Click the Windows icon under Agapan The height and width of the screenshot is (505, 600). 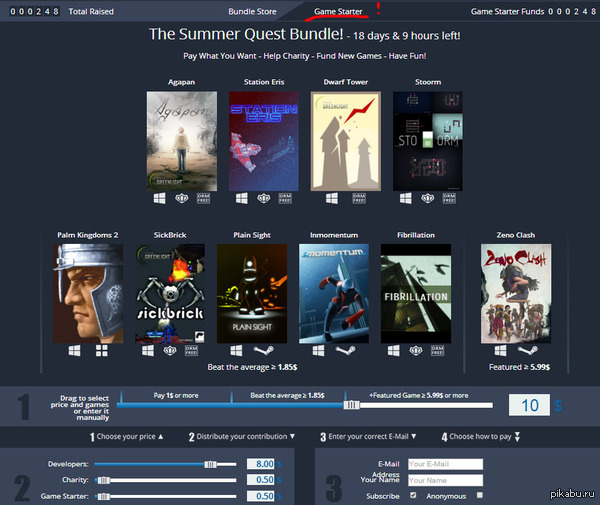(160, 198)
